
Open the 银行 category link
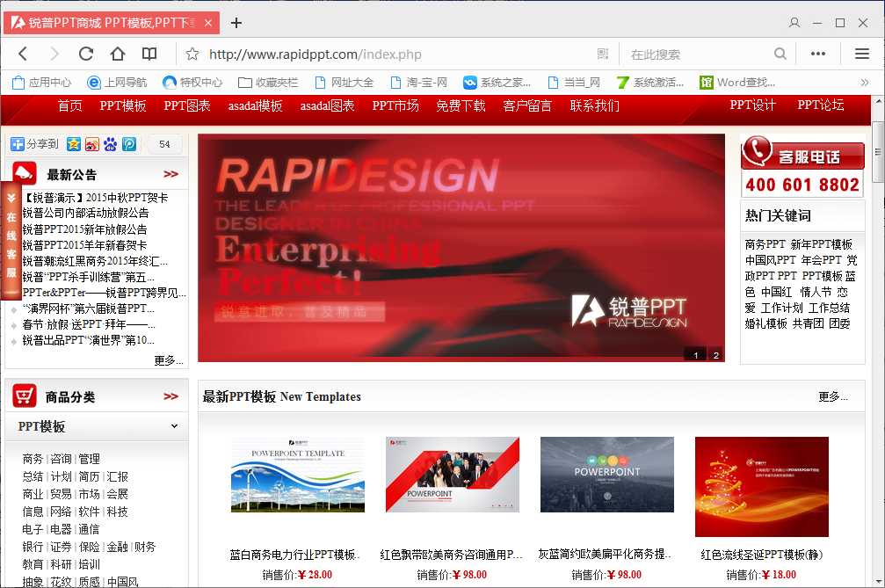(x=33, y=547)
